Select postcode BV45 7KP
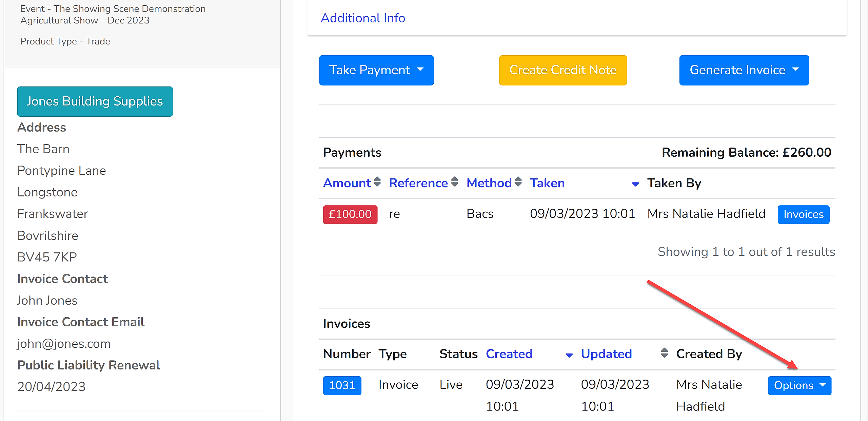868x421 pixels. point(47,257)
